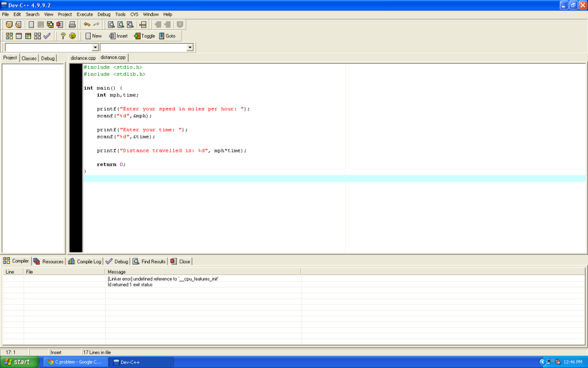
Task: Open the Execute menu
Action: 84,14
